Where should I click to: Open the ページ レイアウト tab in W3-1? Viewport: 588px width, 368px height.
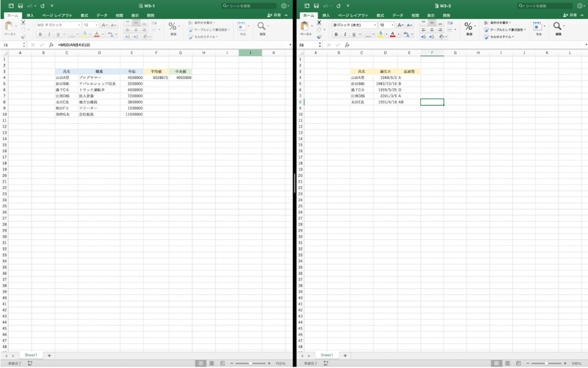[57, 16]
